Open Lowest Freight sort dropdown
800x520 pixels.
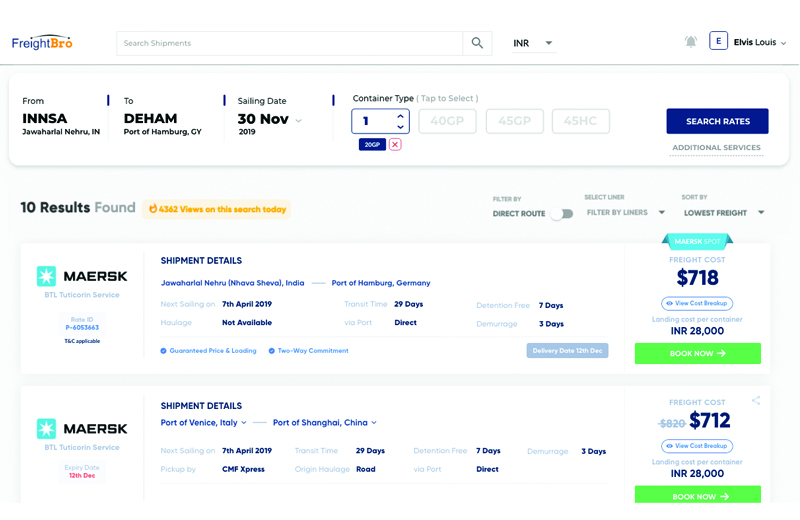pyautogui.click(x=723, y=213)
